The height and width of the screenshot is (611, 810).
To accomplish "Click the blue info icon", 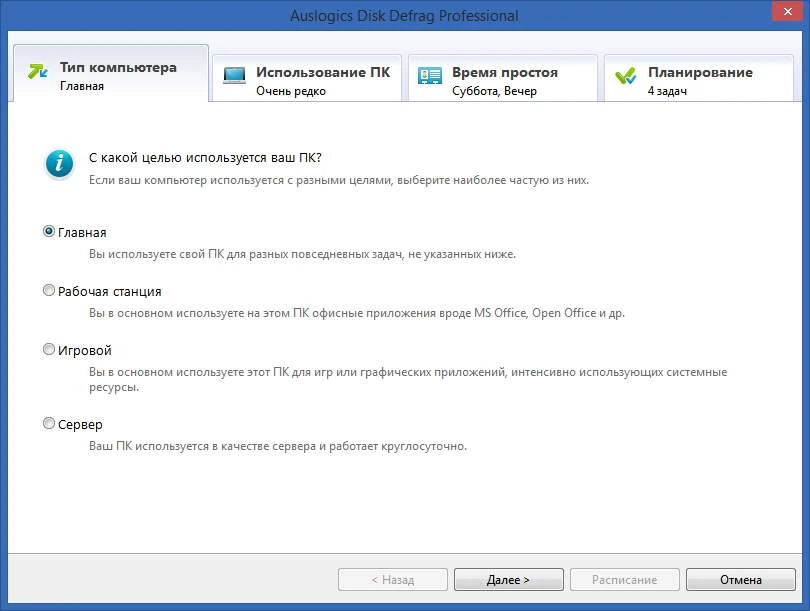I will point(59,164).
